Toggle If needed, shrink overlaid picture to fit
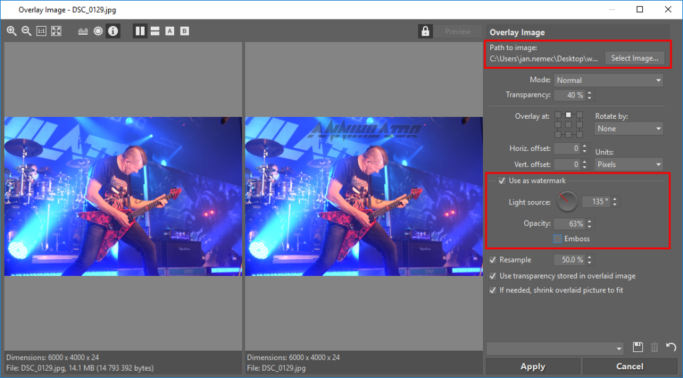 (493, 290)
